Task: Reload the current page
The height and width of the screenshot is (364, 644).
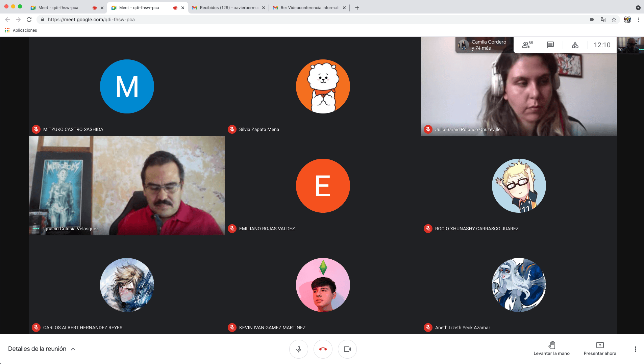Action: point(29,20)
